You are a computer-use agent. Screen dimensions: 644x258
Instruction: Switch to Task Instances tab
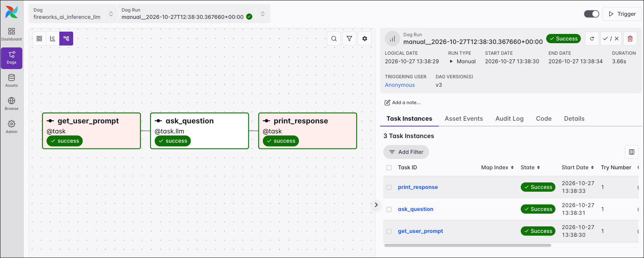coord(409,118)
